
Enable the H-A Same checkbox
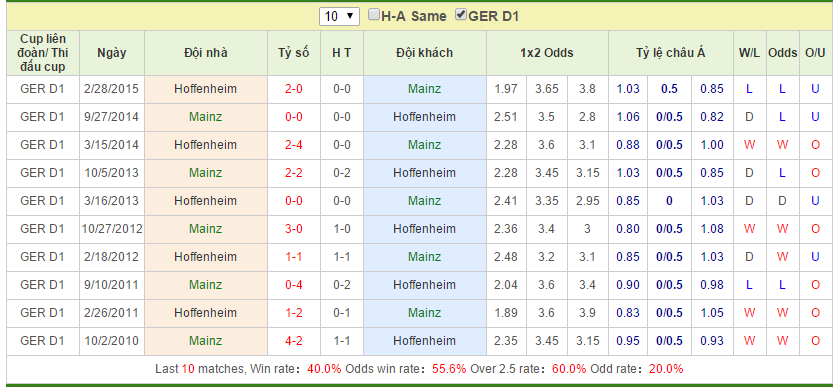[374, 15]
